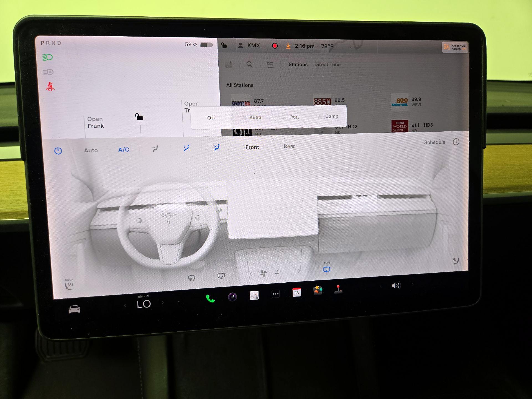Lower the driver temperature from LO

[125, 305]
